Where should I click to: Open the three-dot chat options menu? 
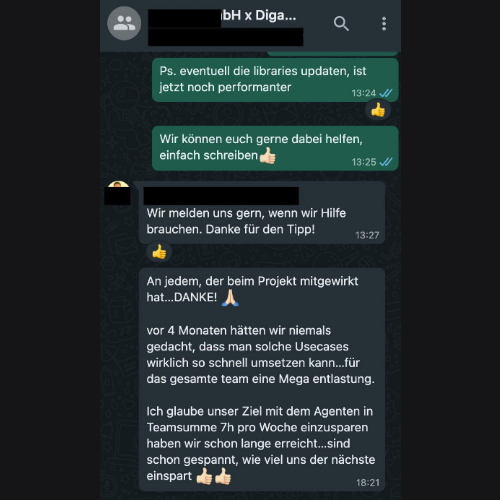(x=384, y=24)
